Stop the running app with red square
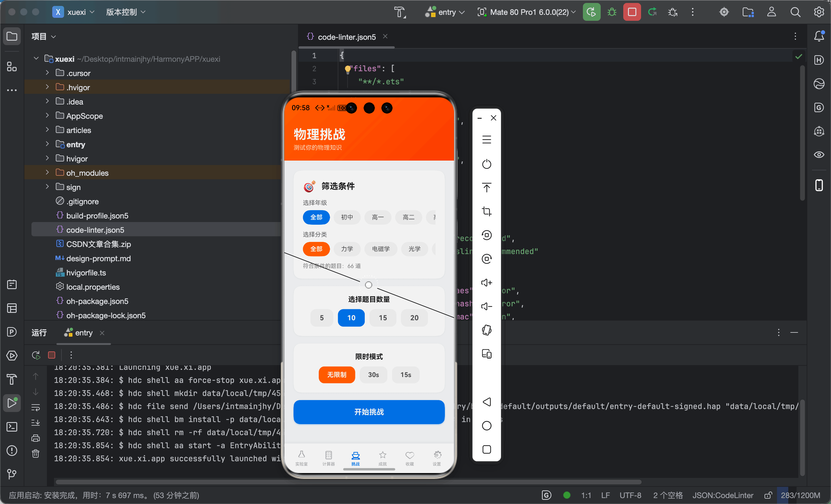The image size is (831, 504). click(x=632, y=12)
